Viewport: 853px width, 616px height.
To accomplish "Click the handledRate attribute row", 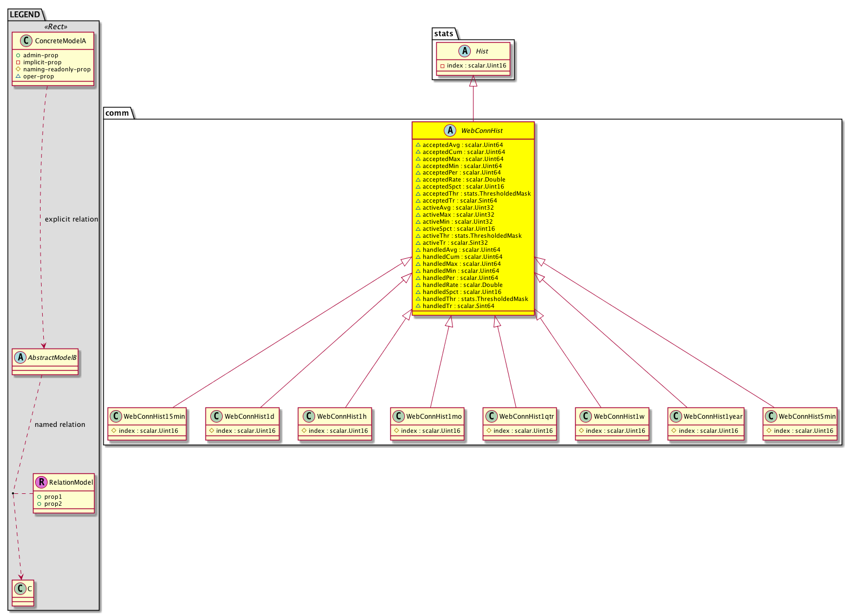I will 462,285.
